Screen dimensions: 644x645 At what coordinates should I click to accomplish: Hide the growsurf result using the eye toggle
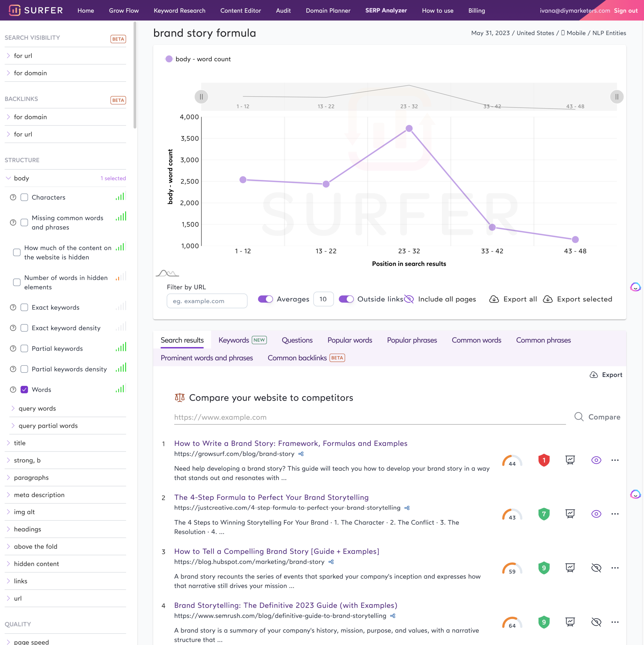point(596,460)
